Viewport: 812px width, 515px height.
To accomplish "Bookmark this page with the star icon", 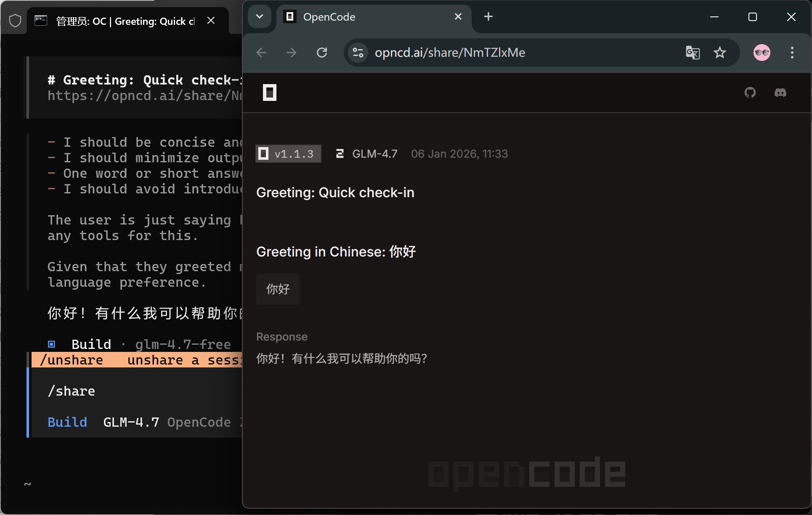I will point(720,53).
